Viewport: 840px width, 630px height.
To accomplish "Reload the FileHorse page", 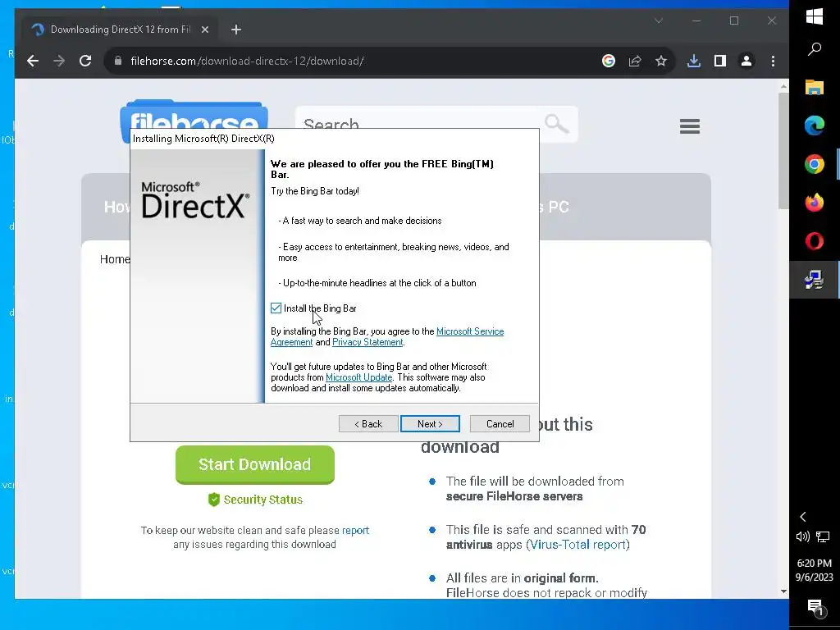I will (x=85, y=61).
